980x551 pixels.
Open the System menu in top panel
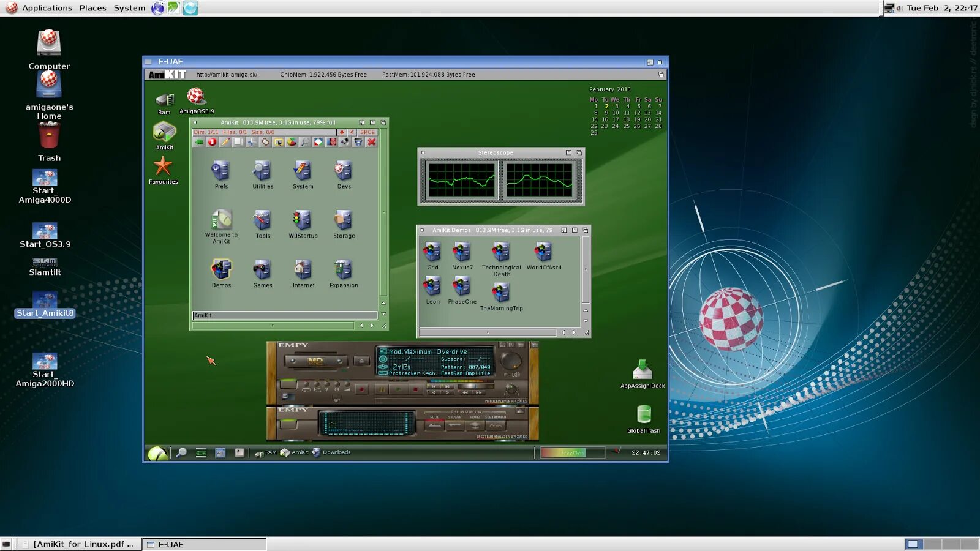129,8
